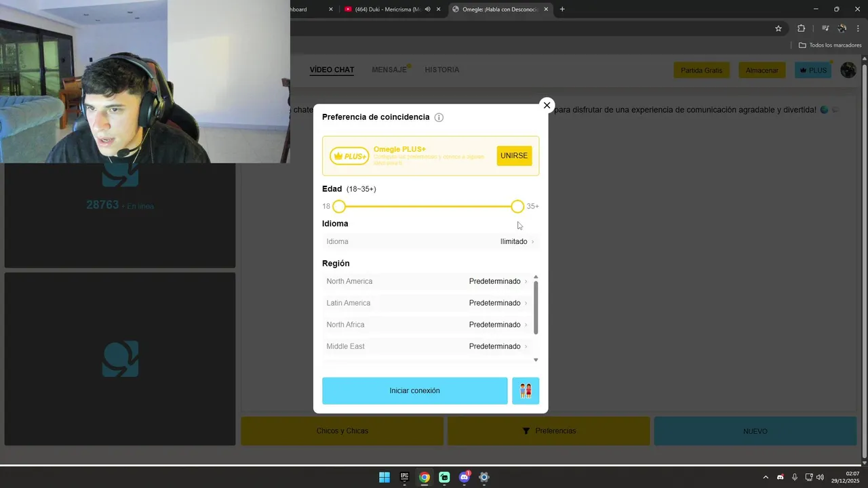
Task: Grab the minimum age slider handle at 18
Action: tap(339, 206)
